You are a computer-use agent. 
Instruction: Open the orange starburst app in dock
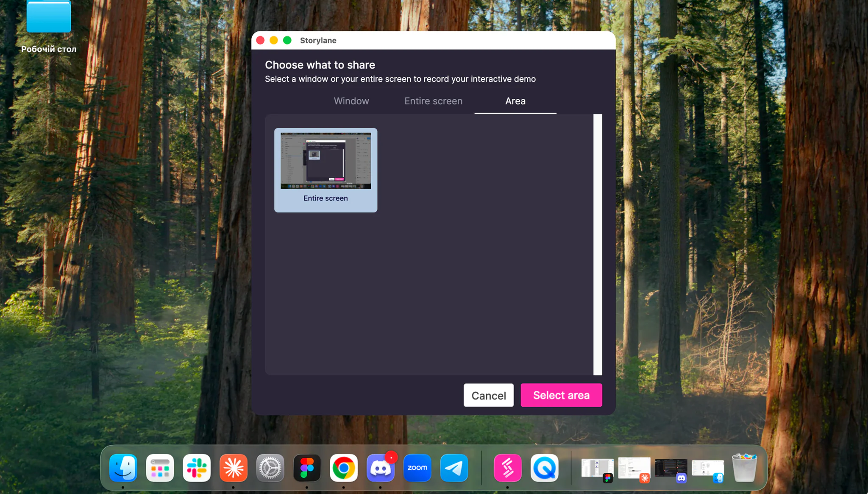[234, 468]
